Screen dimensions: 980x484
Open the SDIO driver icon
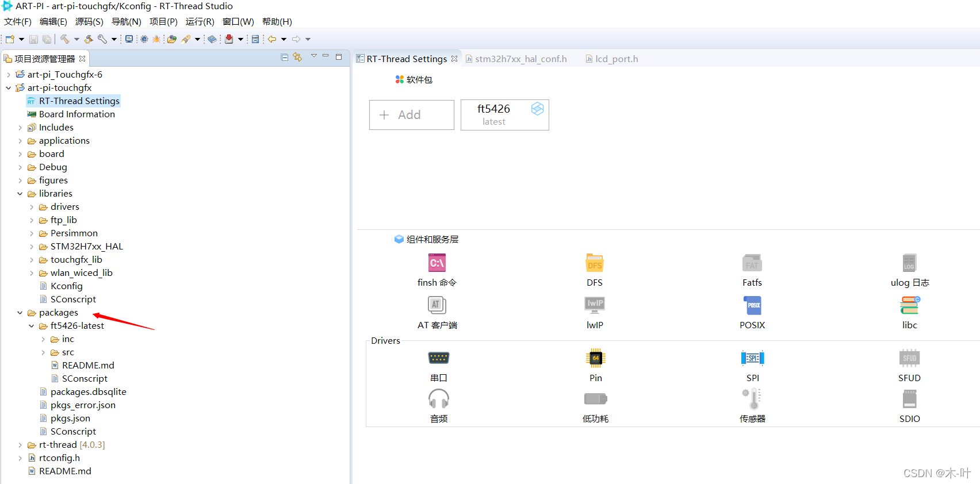(910, 399)
